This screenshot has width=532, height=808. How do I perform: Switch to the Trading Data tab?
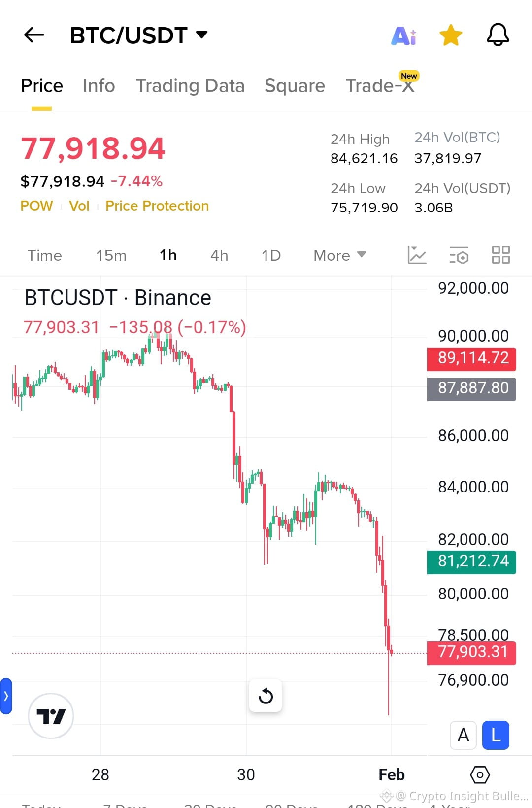pyautogui.click(x=190, y=86)
